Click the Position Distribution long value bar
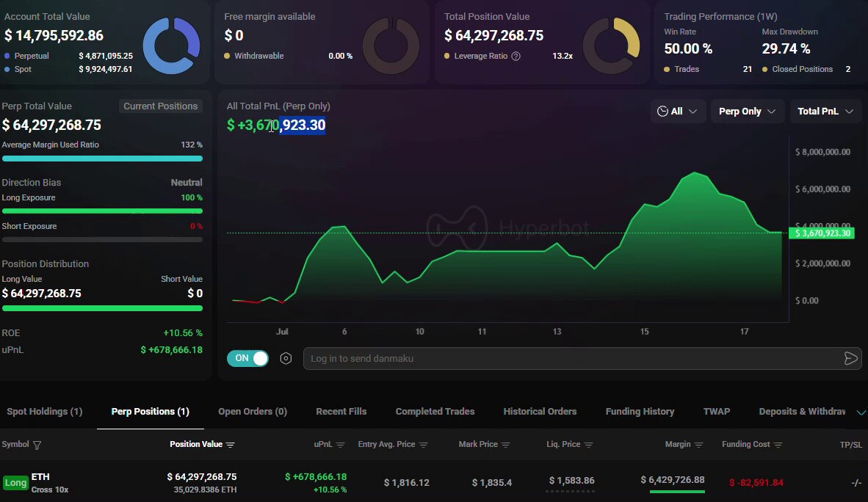This screenshot has width=868, height=502. [x=102, y=308]
